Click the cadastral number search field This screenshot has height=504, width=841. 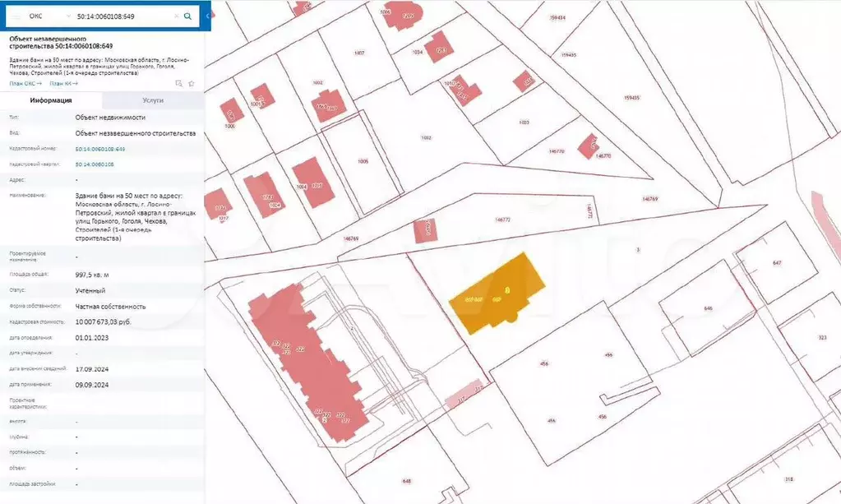123,16
